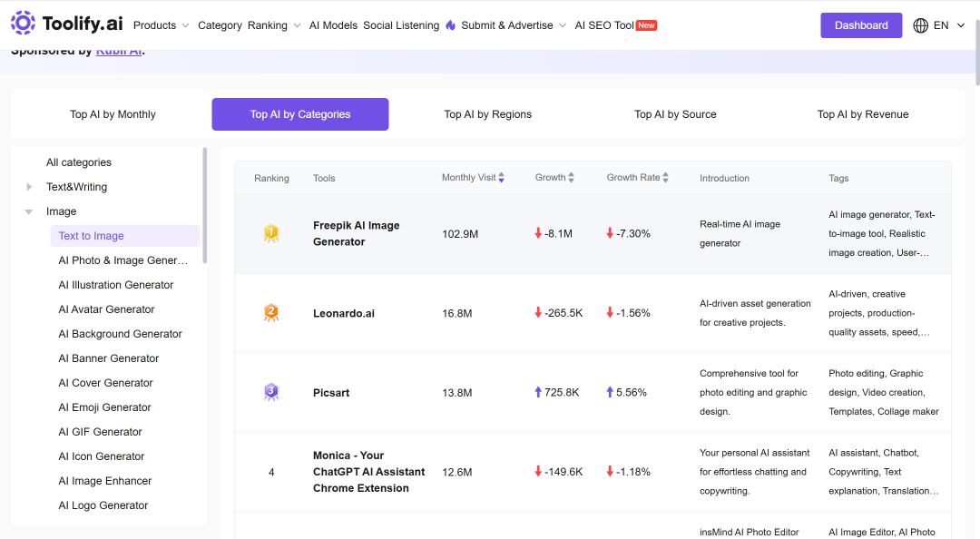
Task: Select AI Cover Generator category
Action: (x=105, y=383)
